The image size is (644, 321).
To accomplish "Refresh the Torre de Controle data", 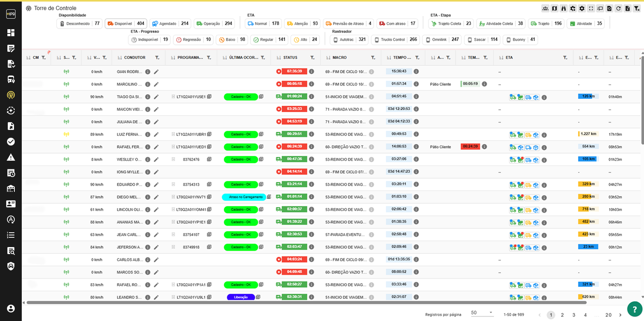I will pyautogui.click(x=618, y=8).
